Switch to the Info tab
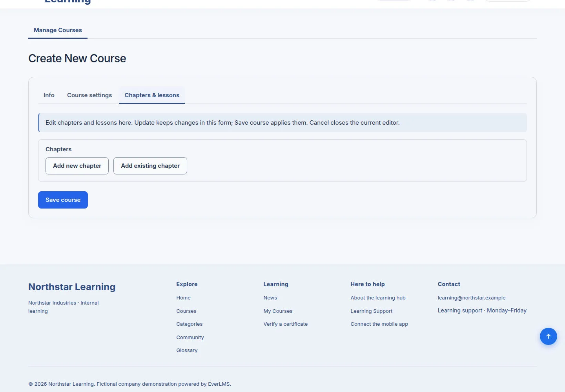Image resolution: width=565 pixels, height=392 pixels. click(49, 95)
